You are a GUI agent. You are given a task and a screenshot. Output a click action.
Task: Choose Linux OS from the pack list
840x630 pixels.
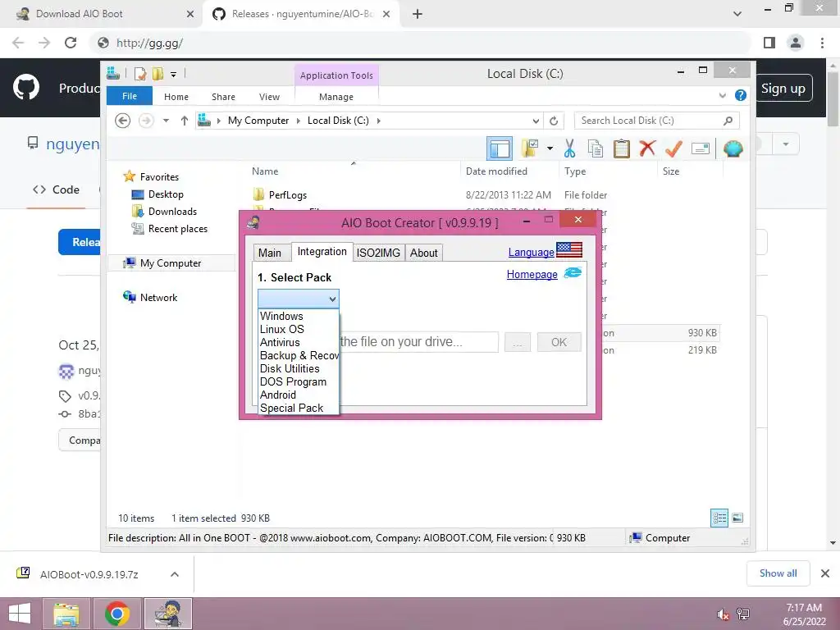click(x=299, y=329)
